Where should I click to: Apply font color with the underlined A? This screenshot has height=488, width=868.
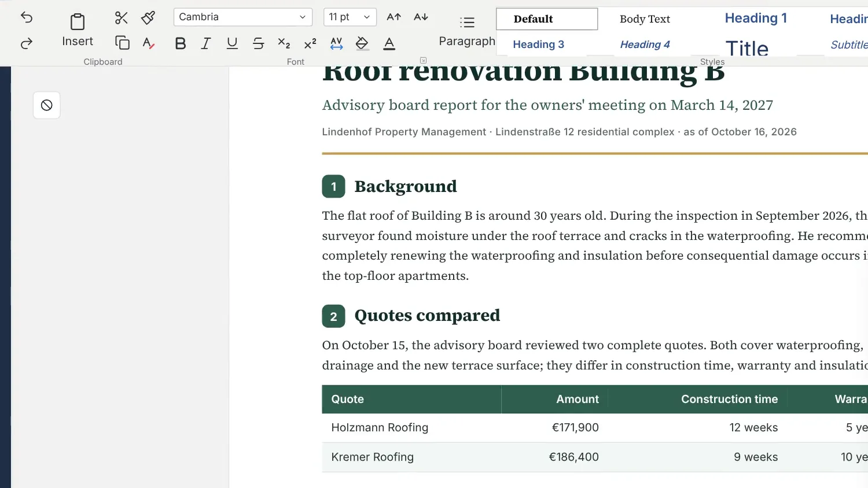[x=389, y=43]
